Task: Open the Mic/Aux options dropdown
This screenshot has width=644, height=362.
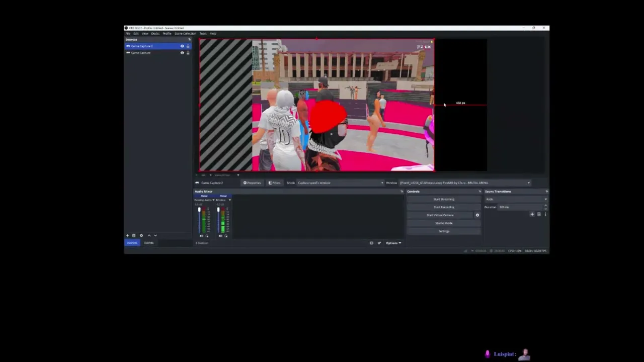Action: (x=230, y=200)
